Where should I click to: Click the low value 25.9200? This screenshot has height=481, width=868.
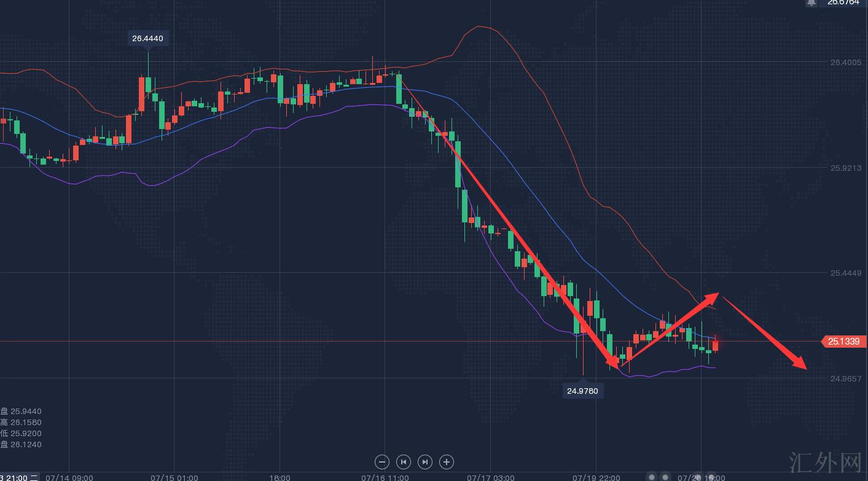click(x=25, y=434)
